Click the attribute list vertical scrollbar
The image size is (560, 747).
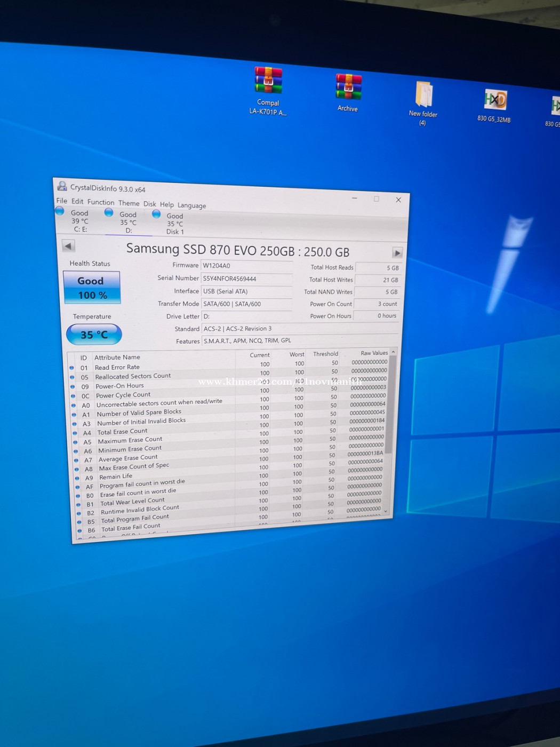390,432
